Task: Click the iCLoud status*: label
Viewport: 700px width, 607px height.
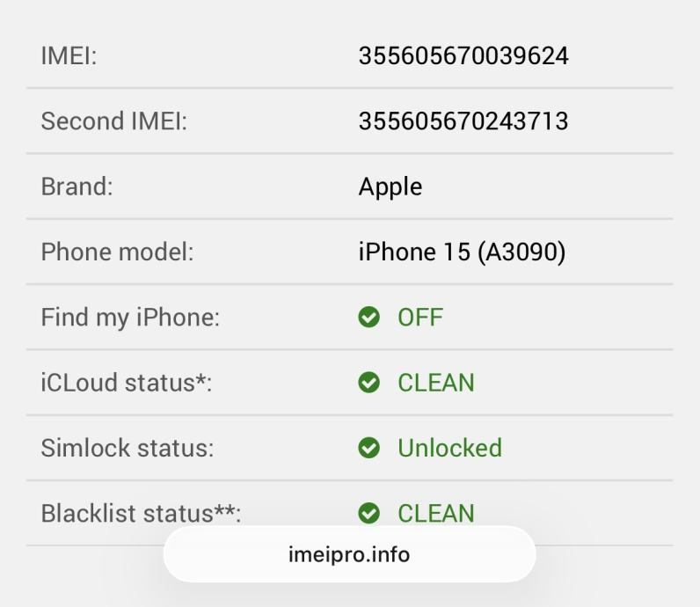Action: [127, 383]
